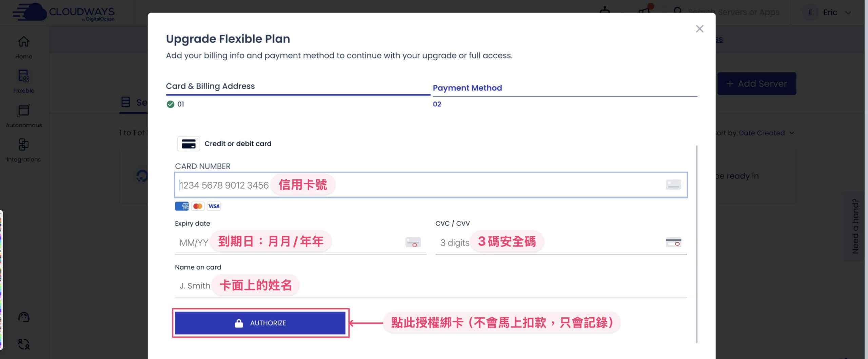Click the search magnifier icon
The width and height of the screenshot is (868, 359).
677,12
